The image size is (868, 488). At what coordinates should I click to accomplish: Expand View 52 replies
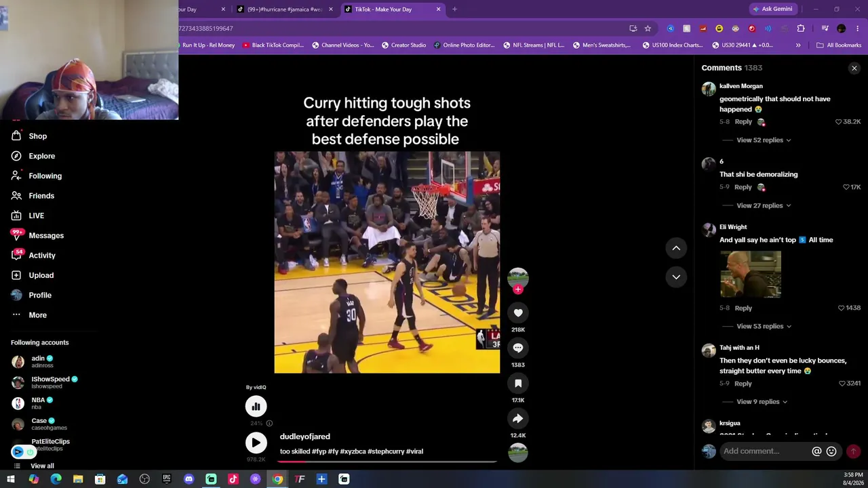point(764,140)
